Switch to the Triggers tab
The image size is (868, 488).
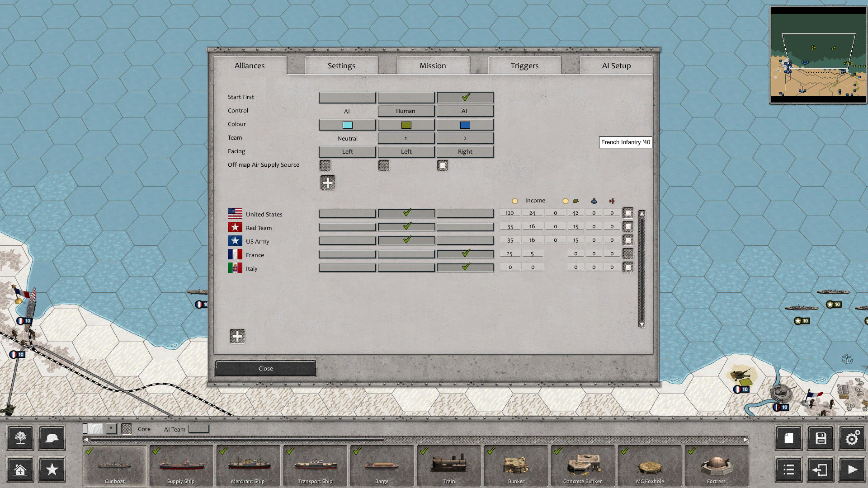[524, 66]
